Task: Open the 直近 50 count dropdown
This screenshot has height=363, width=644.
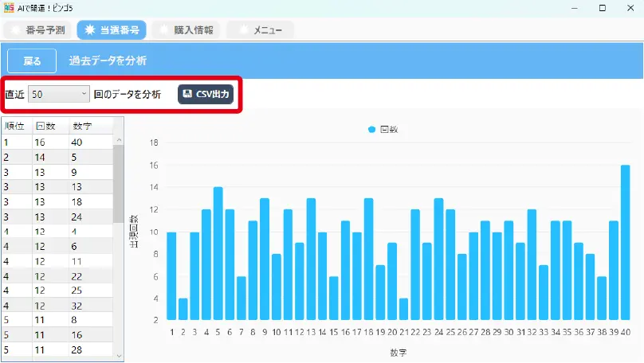Action: (59, 95)
